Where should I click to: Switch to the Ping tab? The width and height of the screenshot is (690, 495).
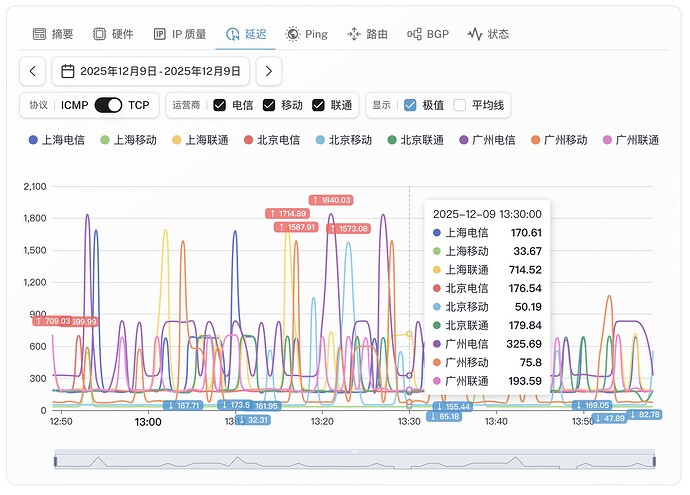pos(306,34)
